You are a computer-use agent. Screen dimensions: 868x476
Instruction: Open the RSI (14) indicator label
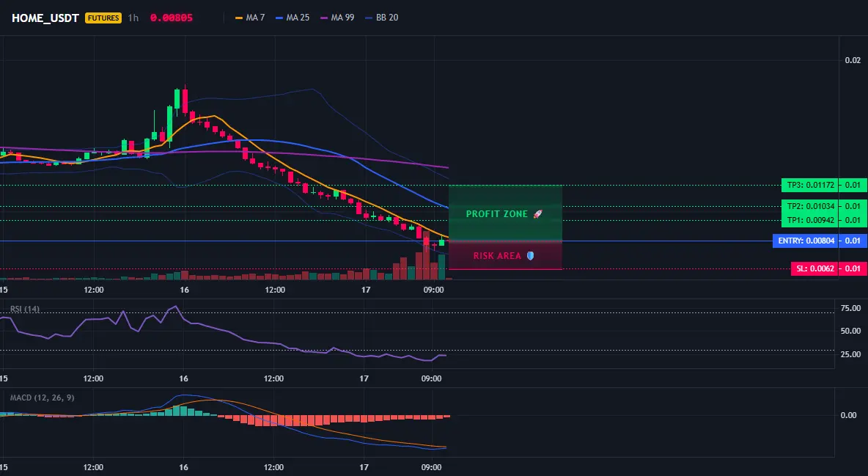coord(25,310)
